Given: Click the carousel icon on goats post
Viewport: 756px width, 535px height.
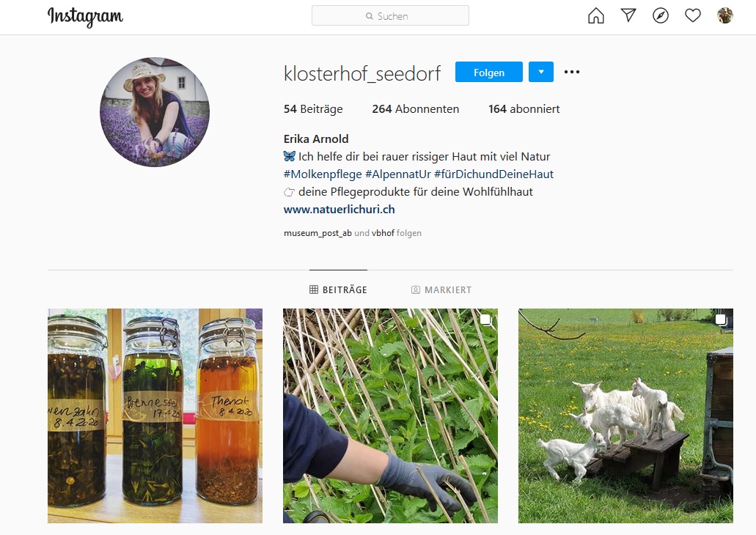Looking at the screenshot, I should (721, 320).
